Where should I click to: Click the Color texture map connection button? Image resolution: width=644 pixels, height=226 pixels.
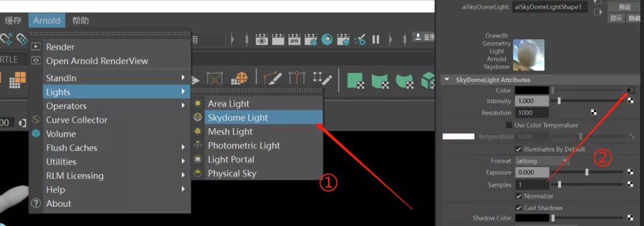[630, 90]
